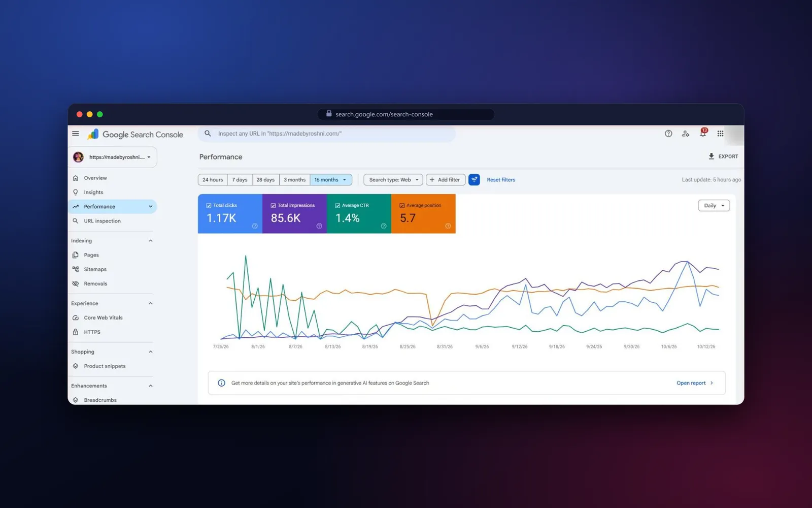Select the 24 hours range tab
Image resolution: width=812 pixels, height=508 pixels.
point(213,180)
